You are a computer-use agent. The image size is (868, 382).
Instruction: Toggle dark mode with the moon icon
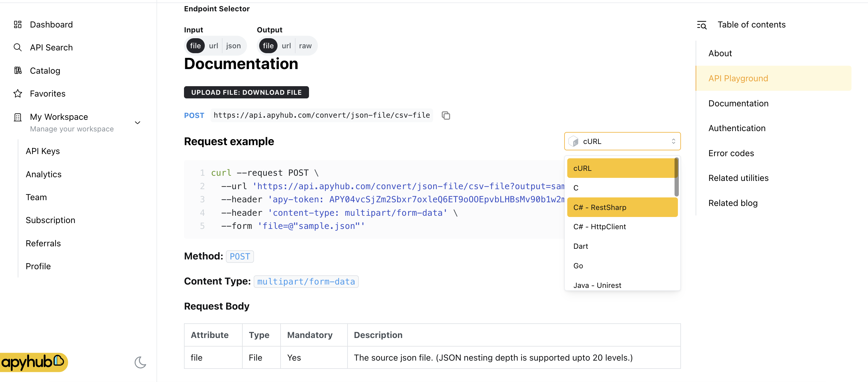point(140,362)
